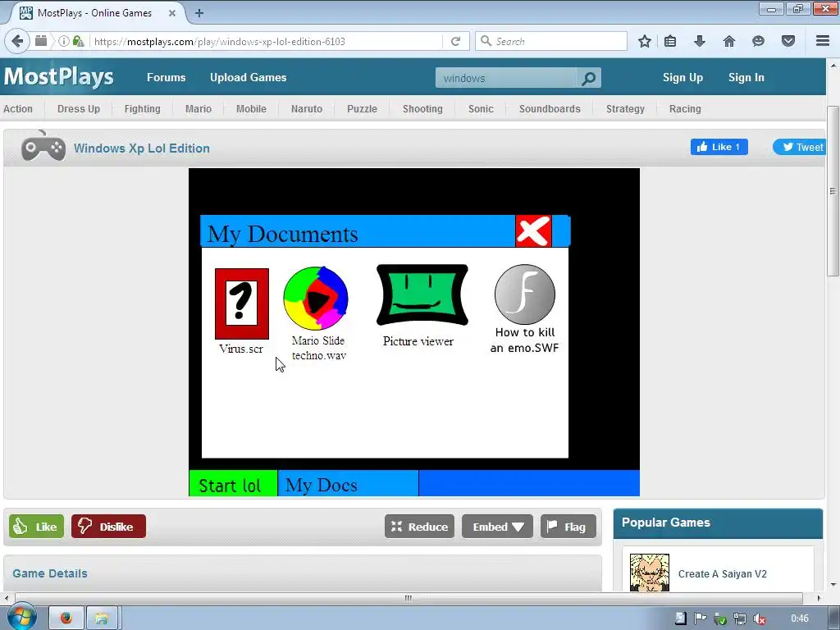Click the Facebook Like 1 button
840x630 pixels.
click(x=719, y=147)
